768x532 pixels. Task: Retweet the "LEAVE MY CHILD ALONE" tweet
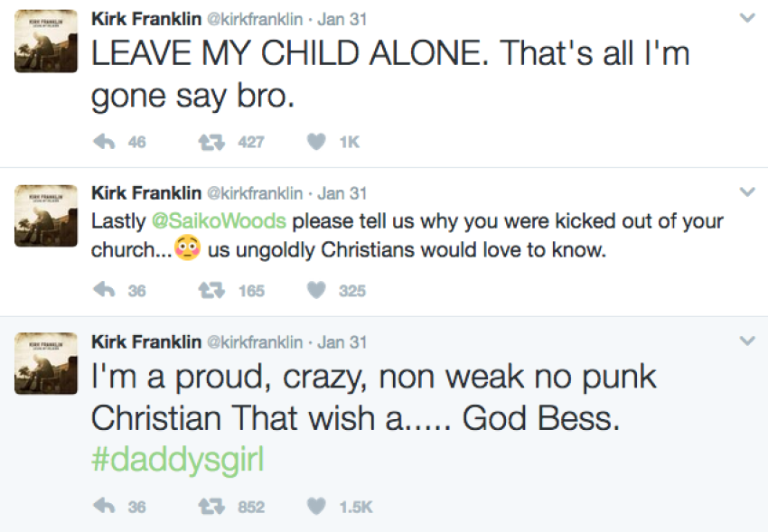211,142
